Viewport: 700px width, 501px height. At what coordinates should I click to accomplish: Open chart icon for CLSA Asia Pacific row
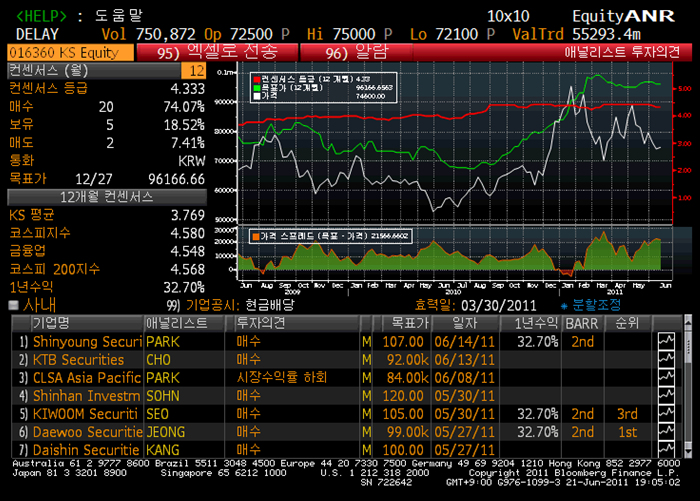tap(666, 378)
